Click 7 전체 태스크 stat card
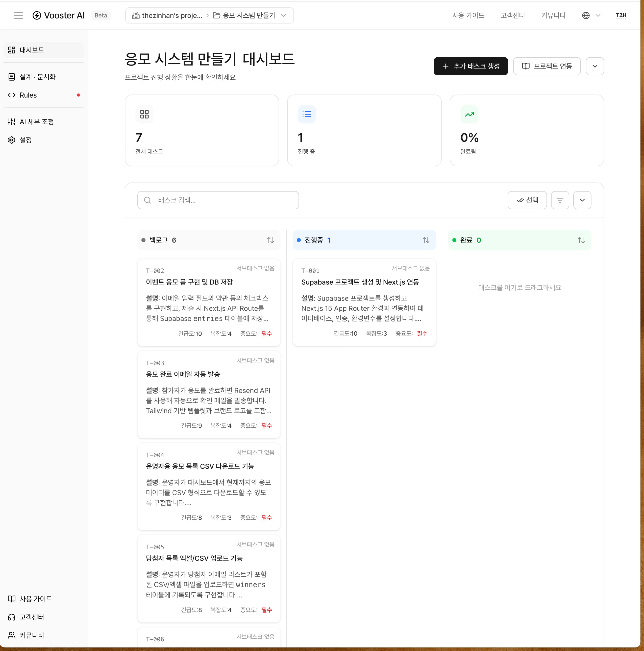 click(x=202, y=130)
